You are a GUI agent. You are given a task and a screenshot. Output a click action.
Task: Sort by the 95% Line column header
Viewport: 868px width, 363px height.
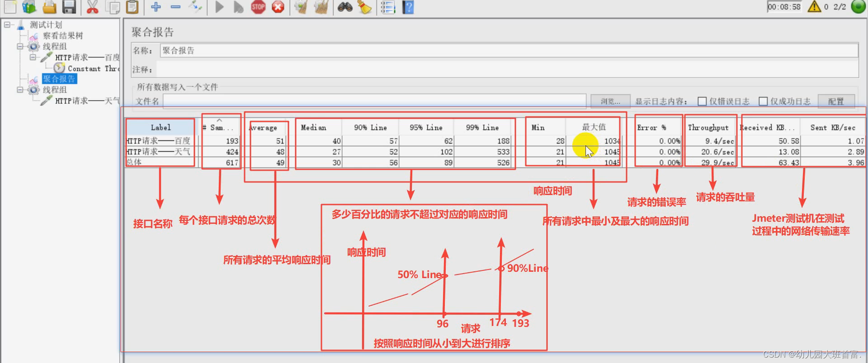(x=426, y=127)
